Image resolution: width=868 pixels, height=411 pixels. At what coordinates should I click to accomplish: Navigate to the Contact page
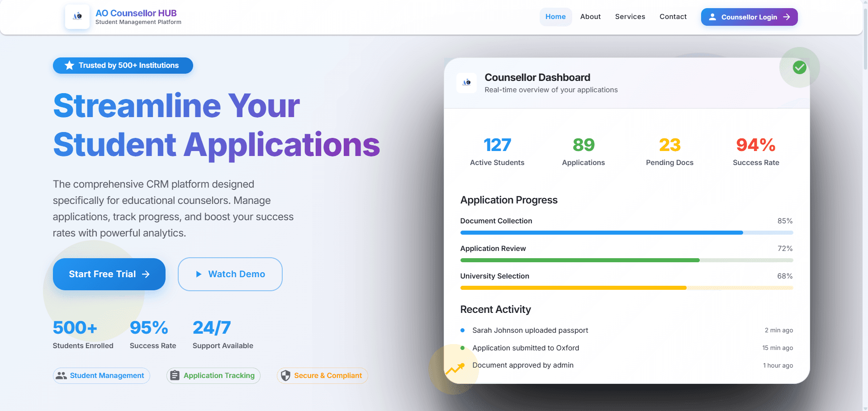click(673, 17)
